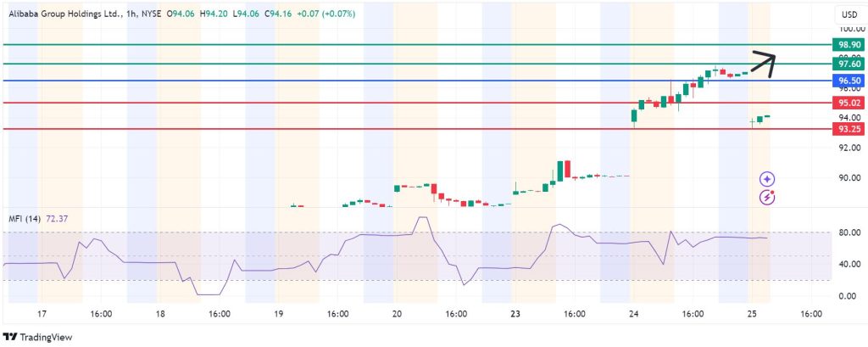The width and height of the screenshot is (868, 347).
Task: Select the green horizontal line at 98.90
Action: tap(415, 44)
